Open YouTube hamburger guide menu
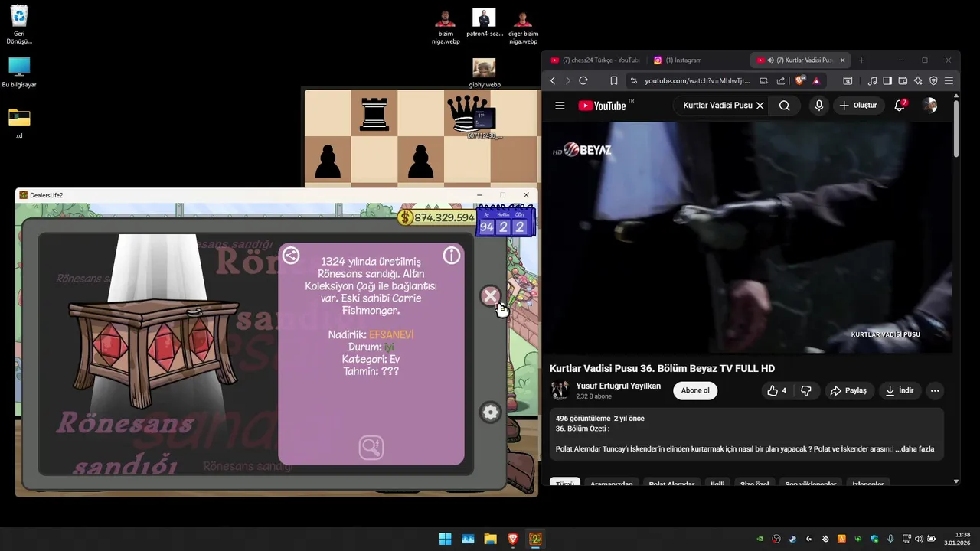 pos(560,106)
